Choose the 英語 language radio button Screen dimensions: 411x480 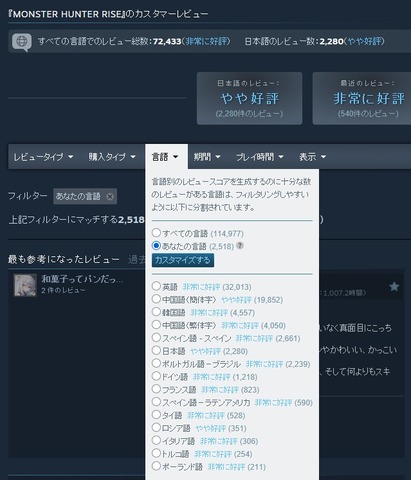(x=156, y=286)
